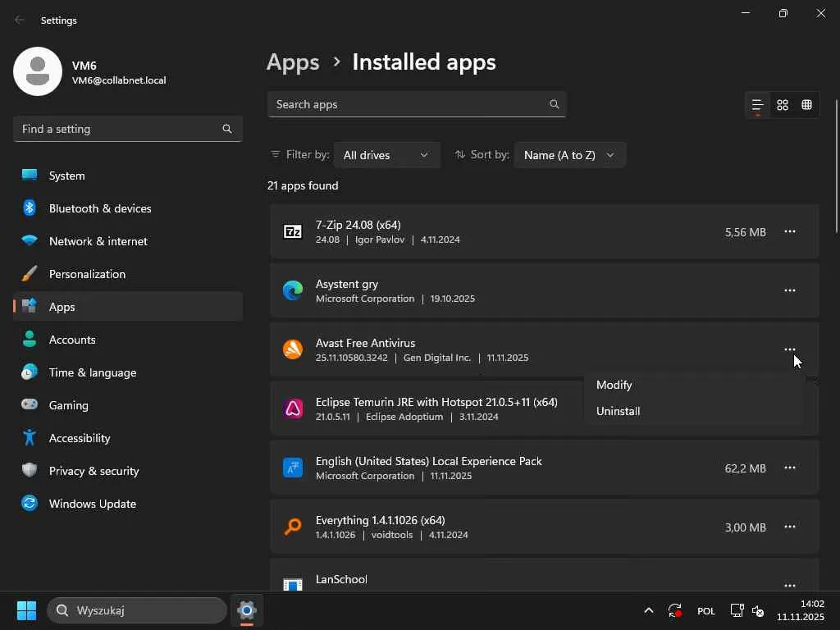Open the Windows Start menu
This screenshot has height=630, width=840.
click(26, 610)
